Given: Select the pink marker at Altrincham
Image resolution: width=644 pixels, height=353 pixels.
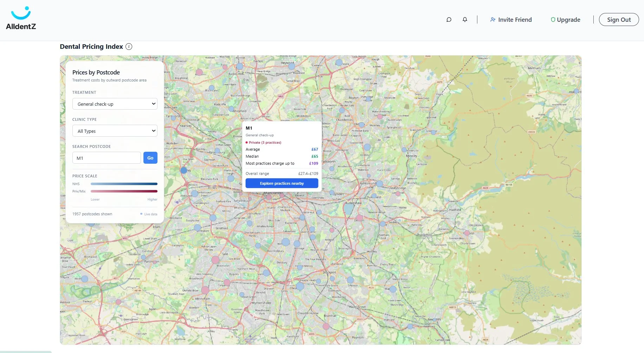Looking at the screenshot, I should 205,290.
